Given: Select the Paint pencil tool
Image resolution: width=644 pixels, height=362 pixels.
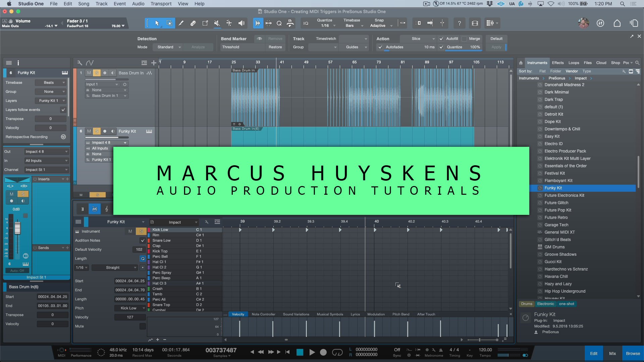Looking at the screenshot, I should [181, 23].
